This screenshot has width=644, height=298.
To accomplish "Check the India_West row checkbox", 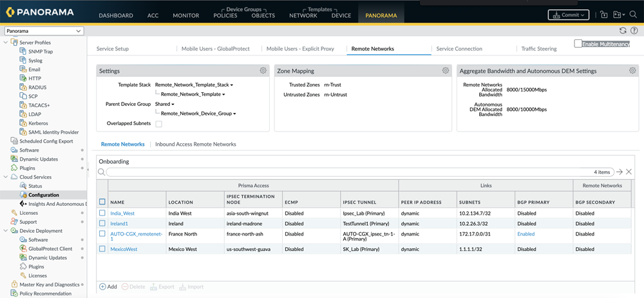I will (102, 213).
